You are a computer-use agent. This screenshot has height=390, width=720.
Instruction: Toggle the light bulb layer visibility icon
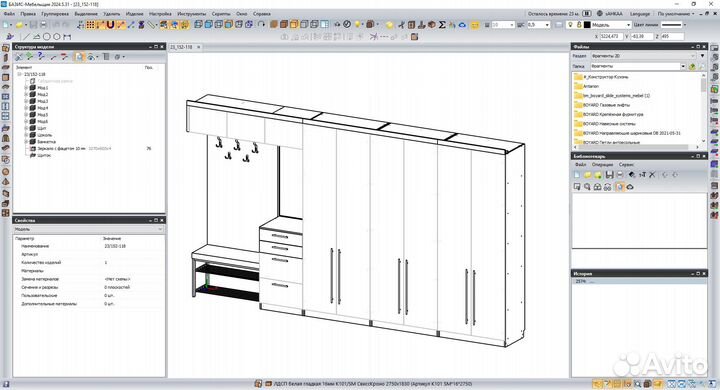click(x=570, y=25)
